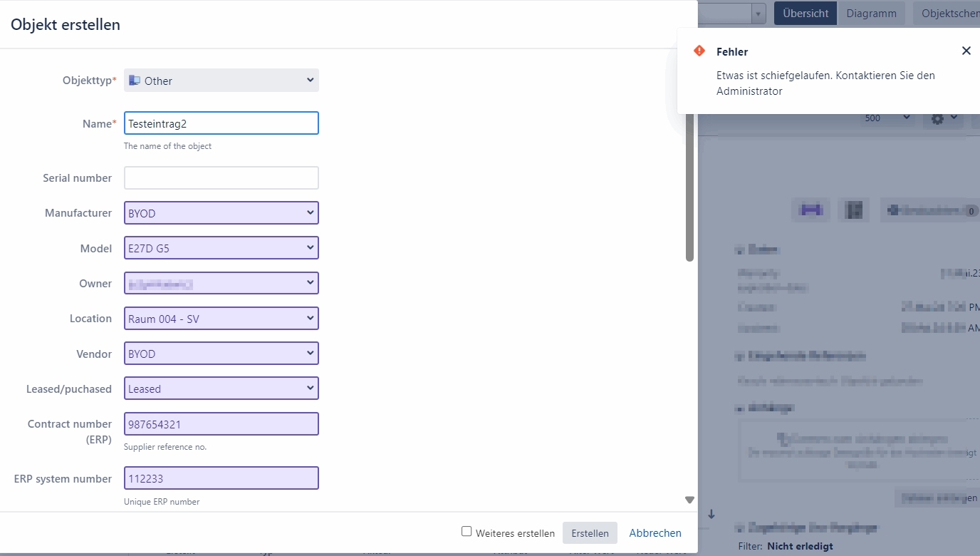
Task: Change the Location from Raum 004 - SV
Action: pyautogui.click(x=221, y=319)
